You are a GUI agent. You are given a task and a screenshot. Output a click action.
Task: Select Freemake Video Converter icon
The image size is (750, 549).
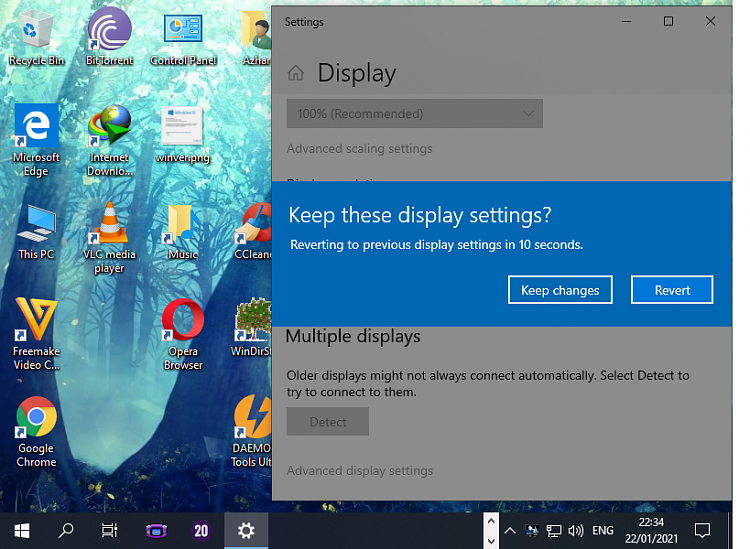(36, 334)
